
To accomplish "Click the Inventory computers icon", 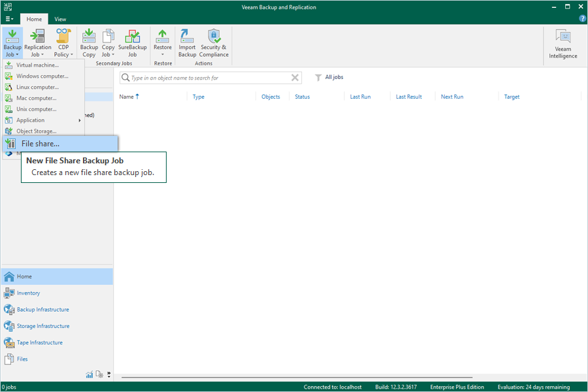I will coord(9,293).
